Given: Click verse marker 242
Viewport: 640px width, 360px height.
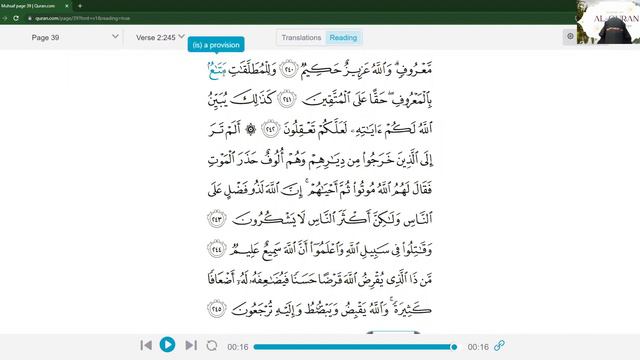Looking at the screenshot, I should pos(271,129).
